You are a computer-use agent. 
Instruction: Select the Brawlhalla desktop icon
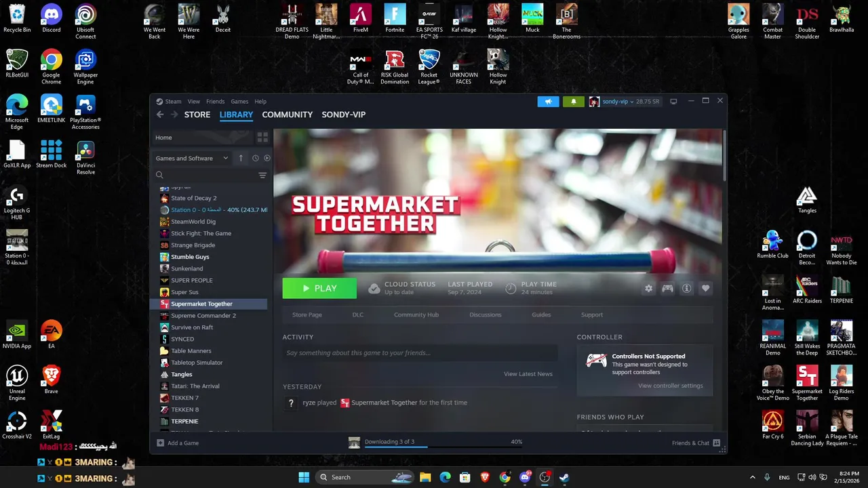(842, 18)
